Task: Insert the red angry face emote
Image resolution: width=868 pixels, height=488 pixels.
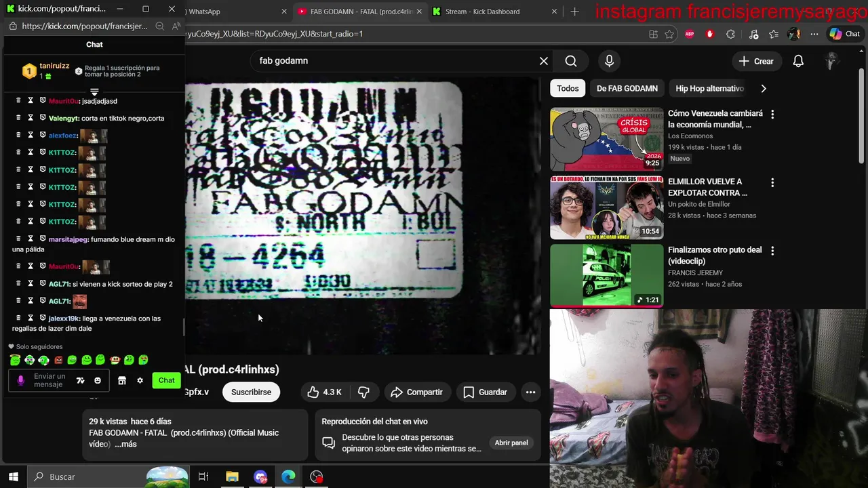Action: point(58,360)
